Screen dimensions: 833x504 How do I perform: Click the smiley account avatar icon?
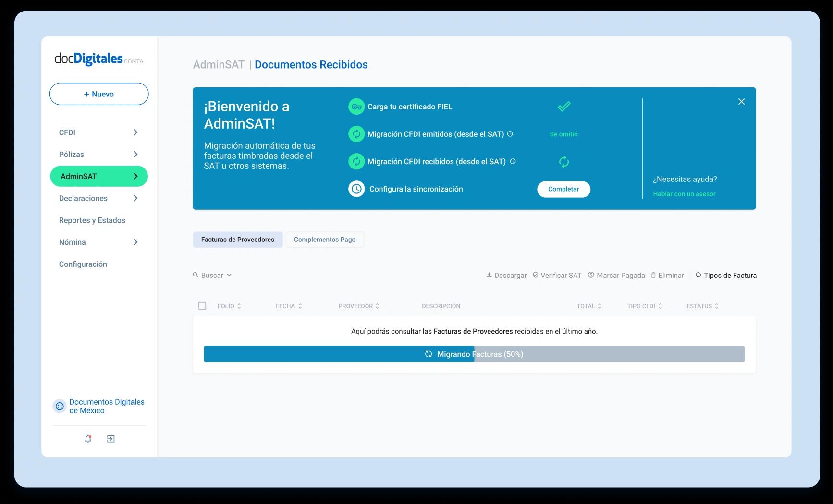click(60, 406)
